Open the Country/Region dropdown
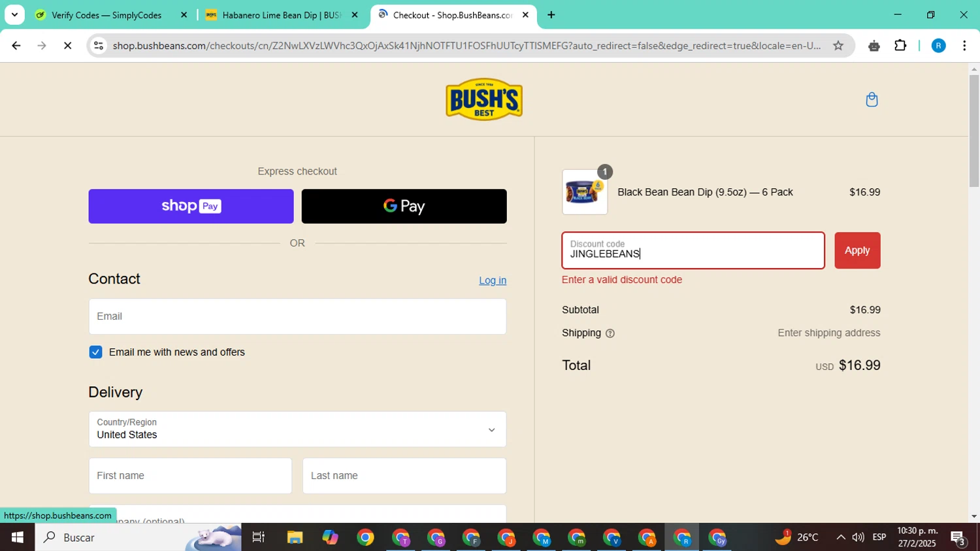 click(297, 429)
